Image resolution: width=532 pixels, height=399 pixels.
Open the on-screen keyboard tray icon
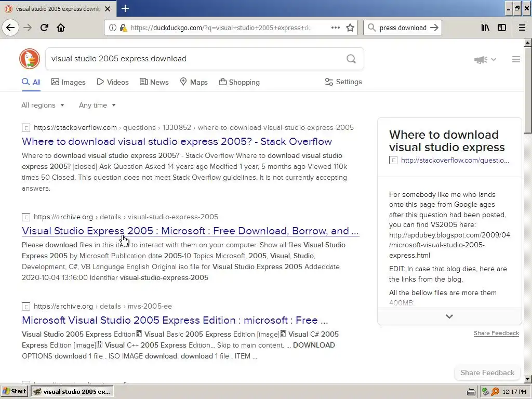pyautogui.click(x=471, y=392)
